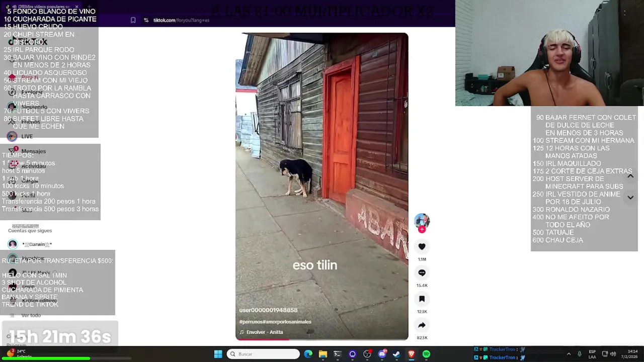Open the volume tray icon
The image size is (644, 362).
click(613, 354)
